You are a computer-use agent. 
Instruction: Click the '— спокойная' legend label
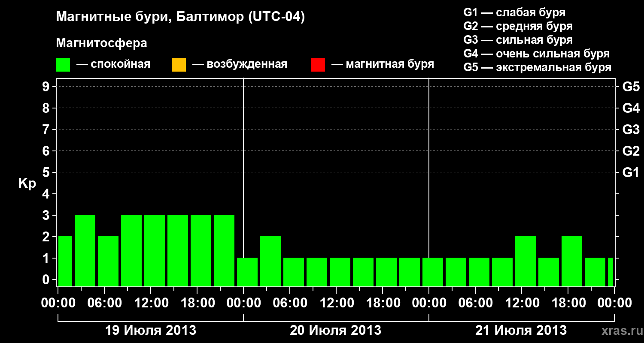[x=113, y=64]
